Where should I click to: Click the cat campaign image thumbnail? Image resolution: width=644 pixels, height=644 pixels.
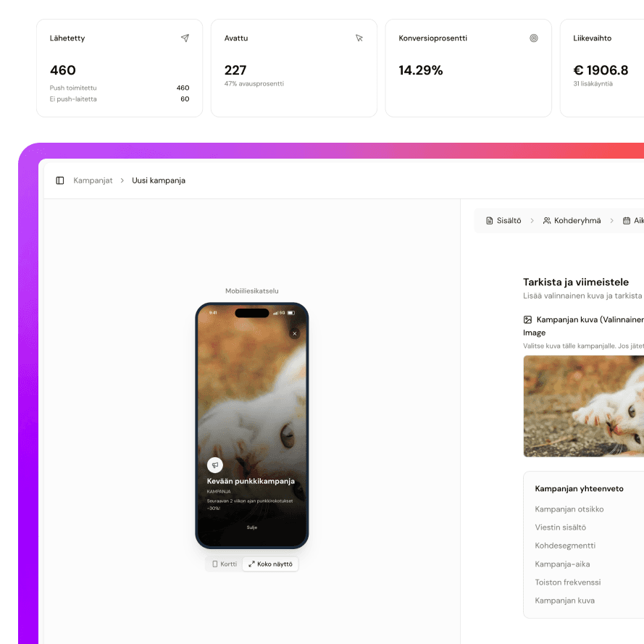tap(584, 406)
